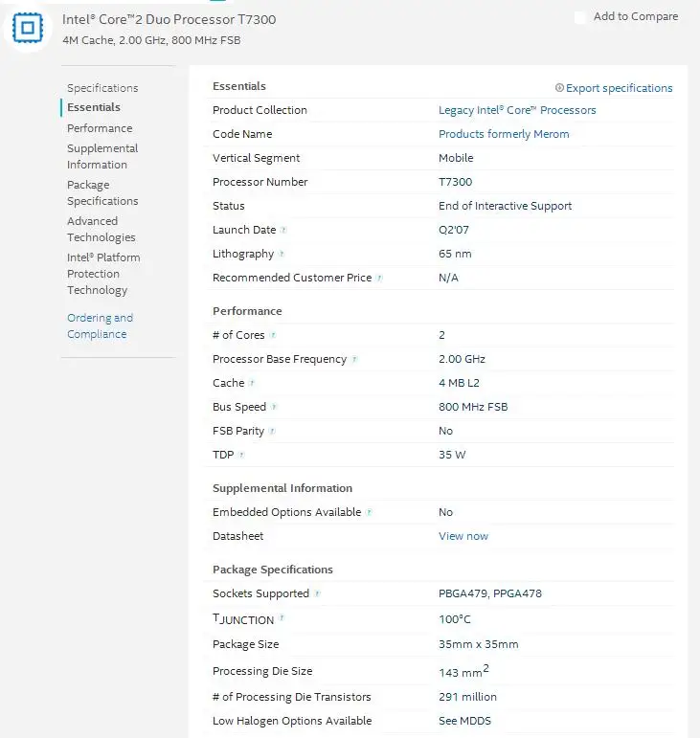Follow the Products formerly Merom link

[504, 134]
